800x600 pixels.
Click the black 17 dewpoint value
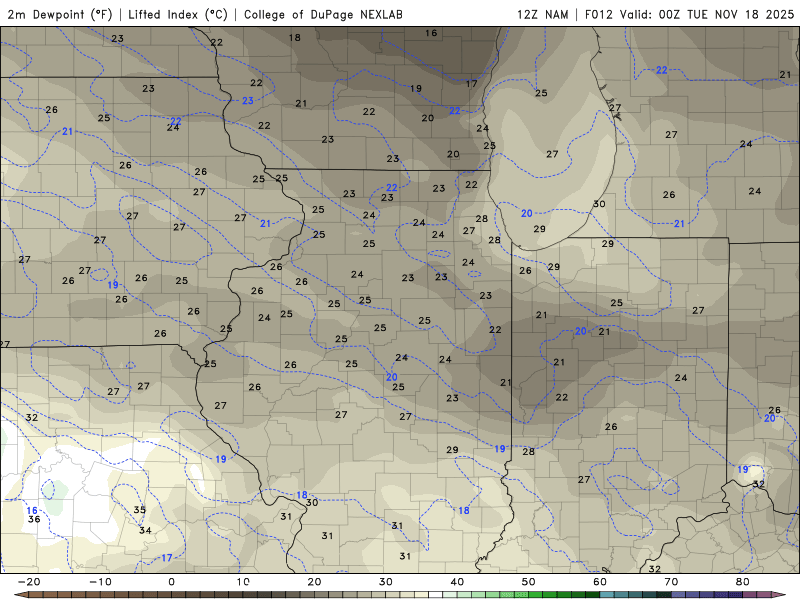tap(471, 84)
